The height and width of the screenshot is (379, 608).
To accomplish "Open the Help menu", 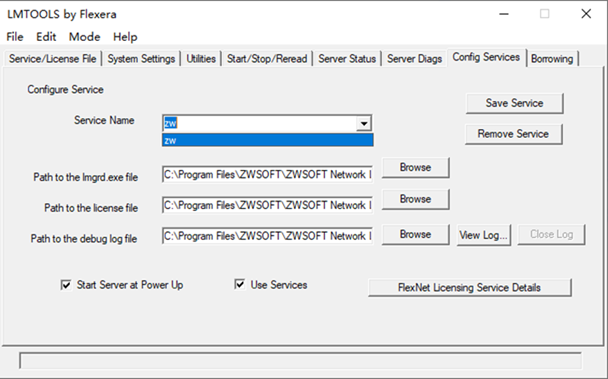I will [125, 37].
